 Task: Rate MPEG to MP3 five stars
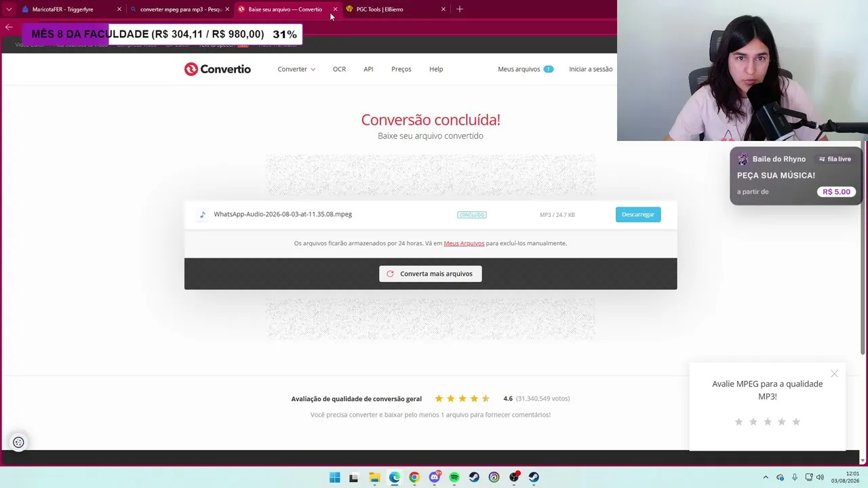[796, 422]
